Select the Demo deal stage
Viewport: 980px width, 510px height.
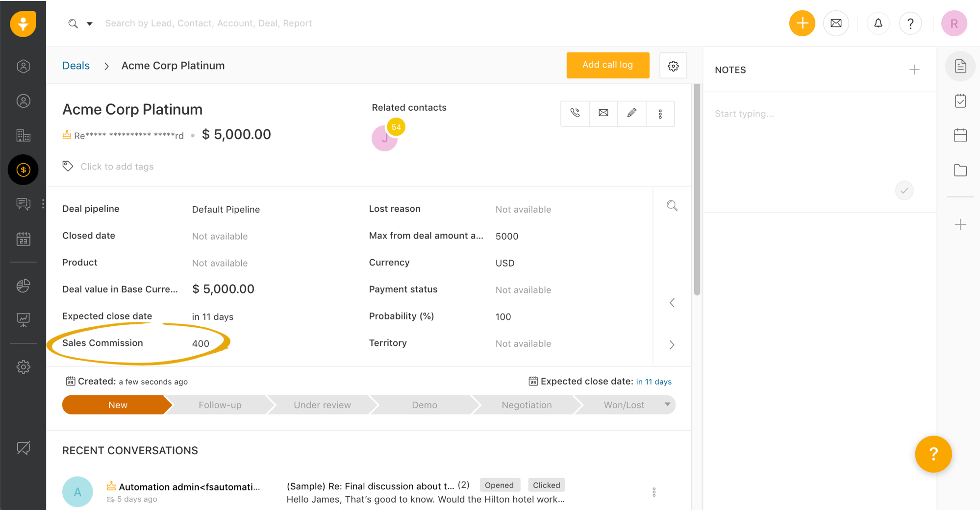(425, 405)
